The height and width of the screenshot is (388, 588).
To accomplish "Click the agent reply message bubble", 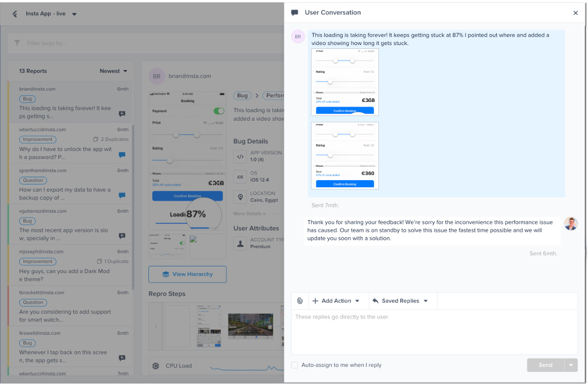I will point(432,230).
